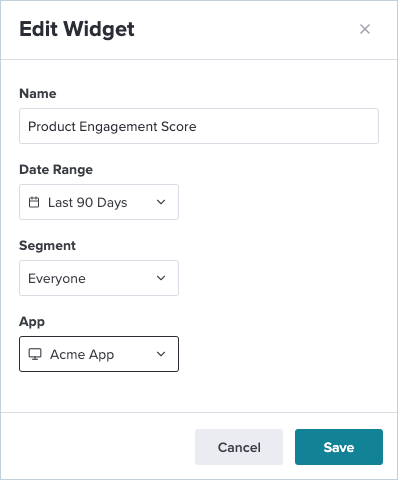Save the widget changes
The width and height of the screenshot is (398, 480).
point(339,447)
